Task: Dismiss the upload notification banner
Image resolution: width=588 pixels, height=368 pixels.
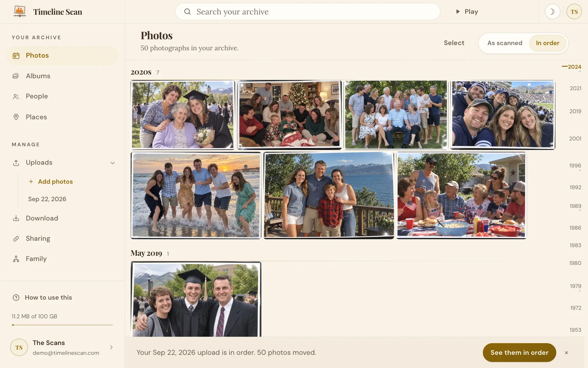Action: pos(566,353)
